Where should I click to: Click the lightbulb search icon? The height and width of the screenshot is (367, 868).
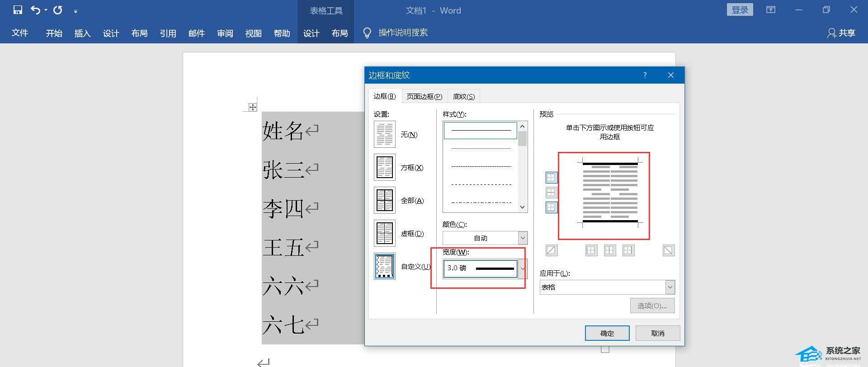(367, 33)
